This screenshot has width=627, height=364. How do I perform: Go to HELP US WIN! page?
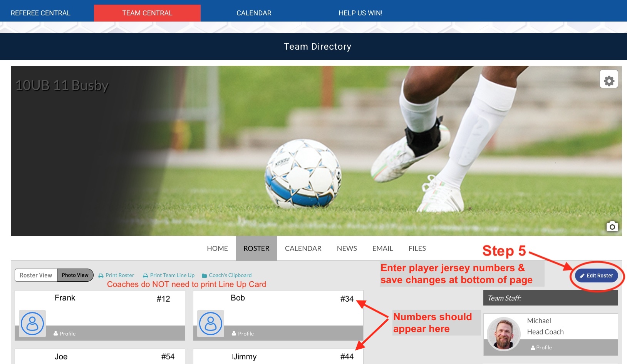click(x=360, y=13)
